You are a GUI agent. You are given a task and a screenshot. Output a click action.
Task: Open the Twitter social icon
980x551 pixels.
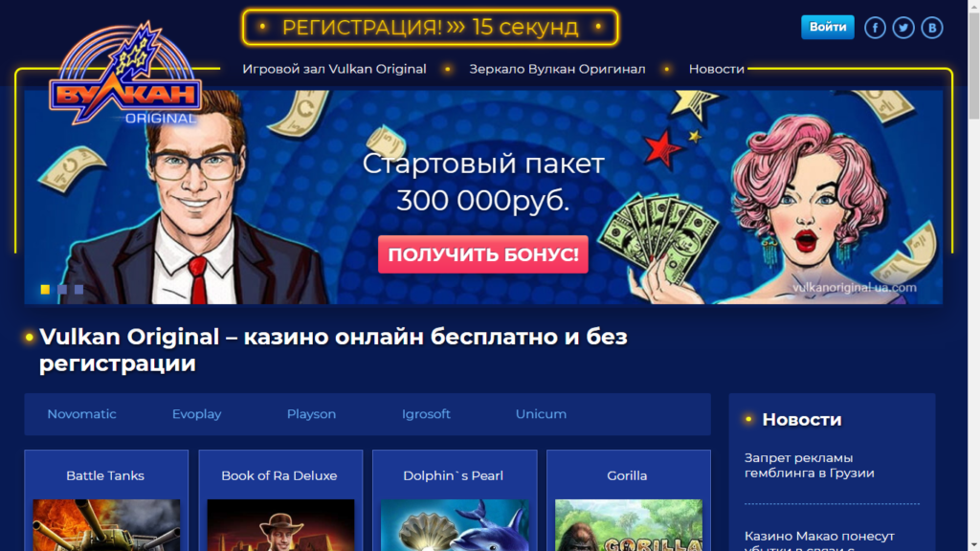pos(903,28)
